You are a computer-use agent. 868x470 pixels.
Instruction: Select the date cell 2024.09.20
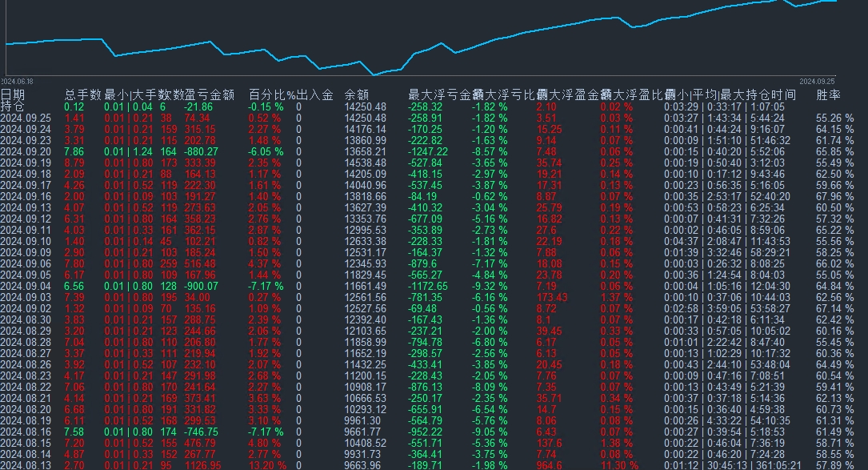pyautogui.click(x=26, y=152)
